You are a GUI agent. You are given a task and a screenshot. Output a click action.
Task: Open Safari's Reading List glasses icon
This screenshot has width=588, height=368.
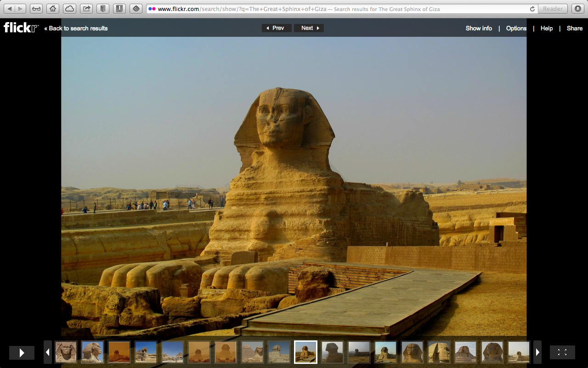[36, 8]
